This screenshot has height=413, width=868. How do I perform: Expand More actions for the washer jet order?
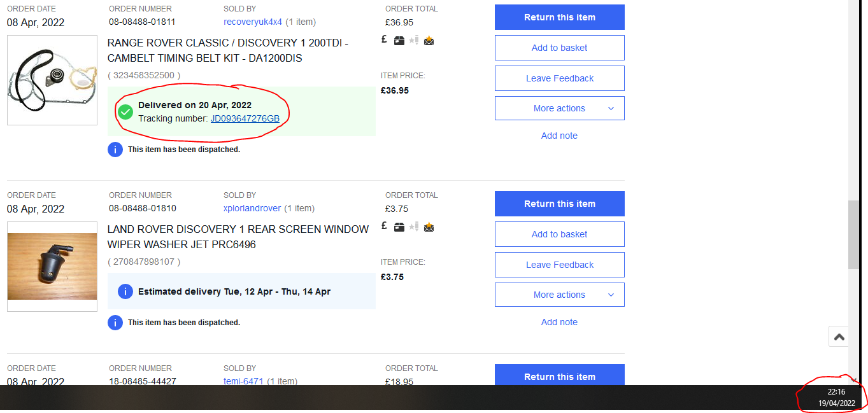pyautogui.click(x=560, y=295)
